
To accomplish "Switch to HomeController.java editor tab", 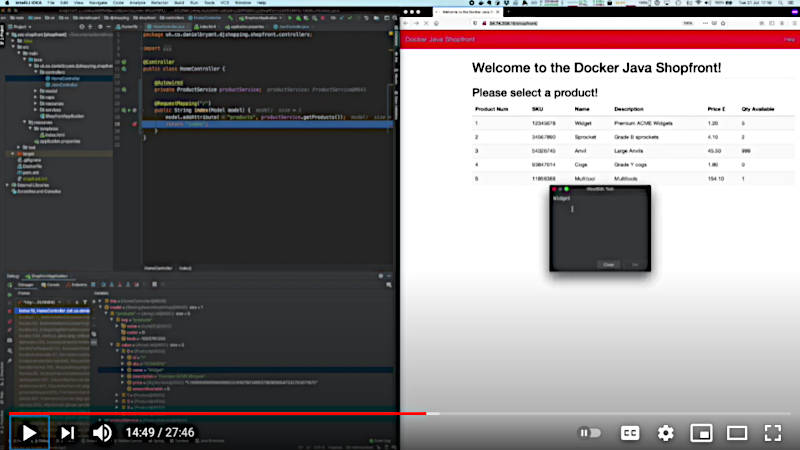I will pyautogui.click(x=168, y=27).
